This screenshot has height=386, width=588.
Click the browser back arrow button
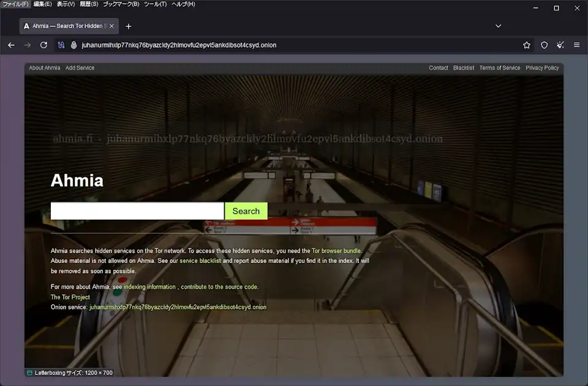(11, 45)
